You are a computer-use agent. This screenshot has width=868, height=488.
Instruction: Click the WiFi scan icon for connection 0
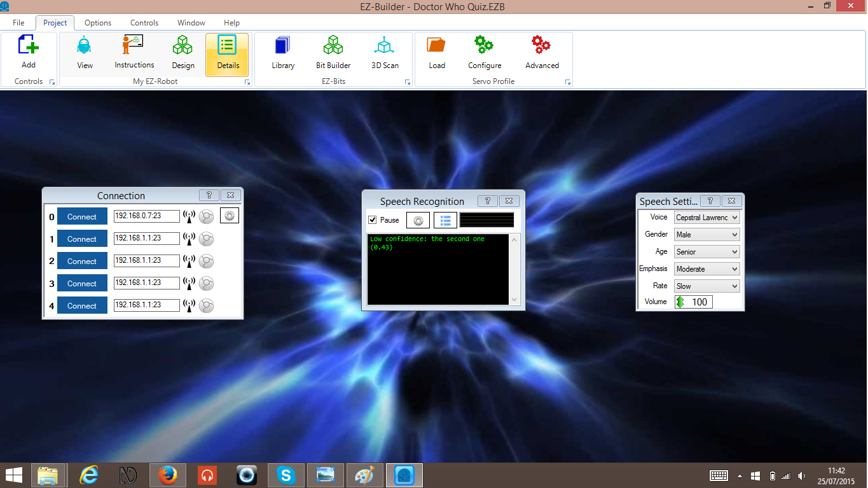(x=189, y=217)
